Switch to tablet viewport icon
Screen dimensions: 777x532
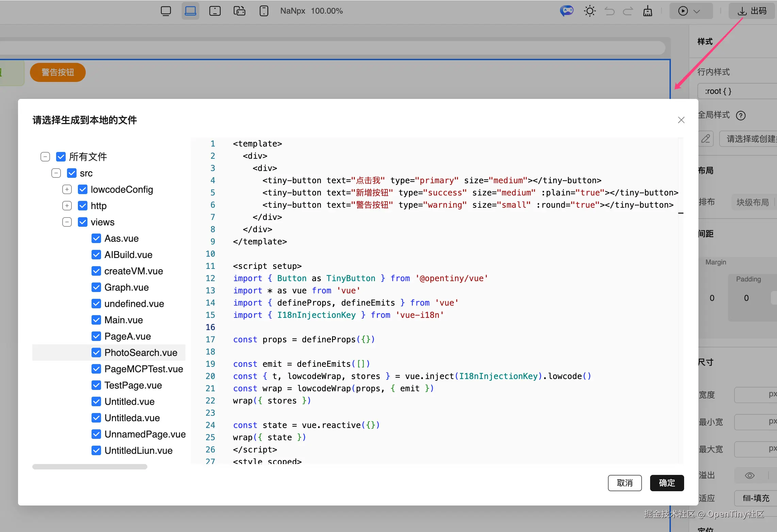[x=215, y=11]
